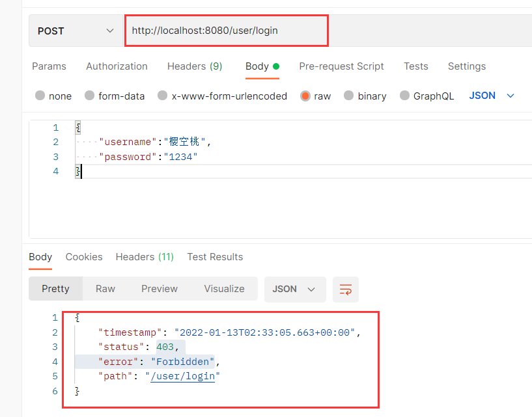532x417 pixels.
Task: Select line number 2 in the request body
Action: (55, 142)
